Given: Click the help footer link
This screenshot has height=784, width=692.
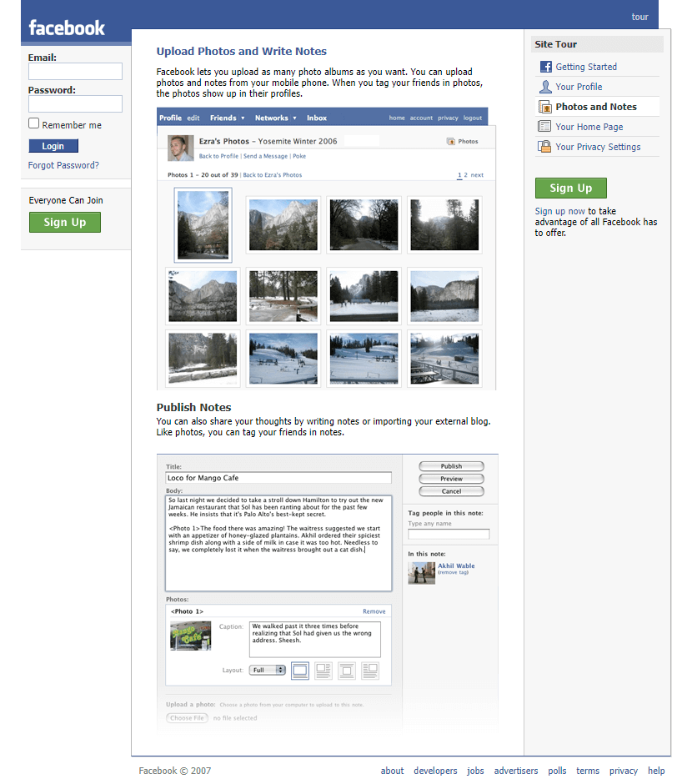Looking at the screenshot, I should [656, 771].
